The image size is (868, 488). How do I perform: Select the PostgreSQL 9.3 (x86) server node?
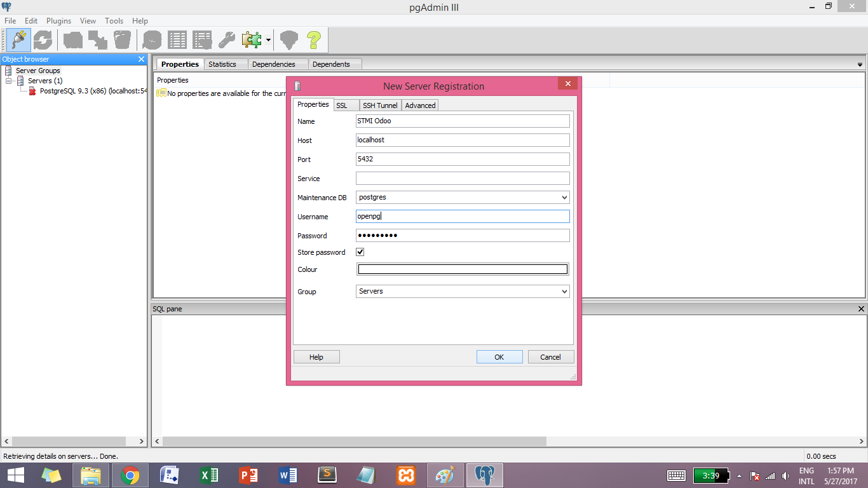click(93, 91)
